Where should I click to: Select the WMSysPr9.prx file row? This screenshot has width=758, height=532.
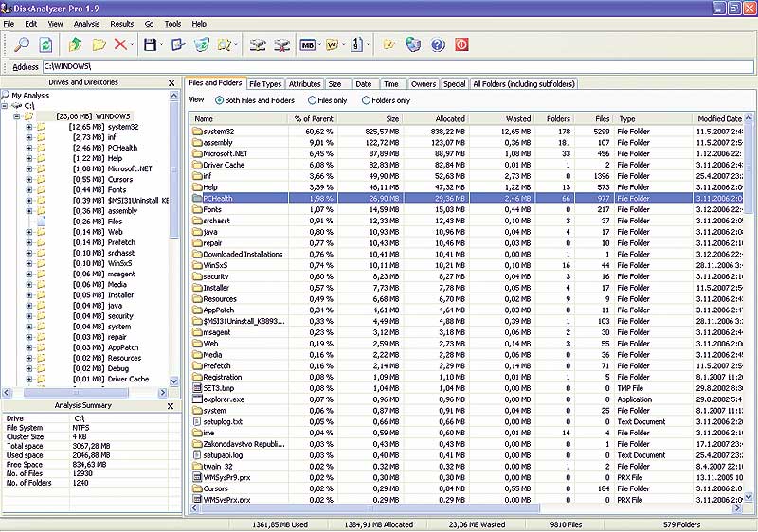coord(467,478)
